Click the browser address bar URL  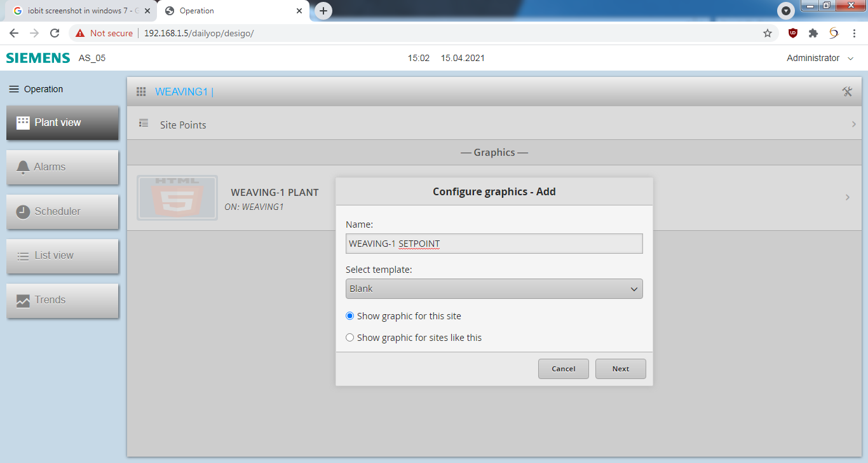[199, 33]
